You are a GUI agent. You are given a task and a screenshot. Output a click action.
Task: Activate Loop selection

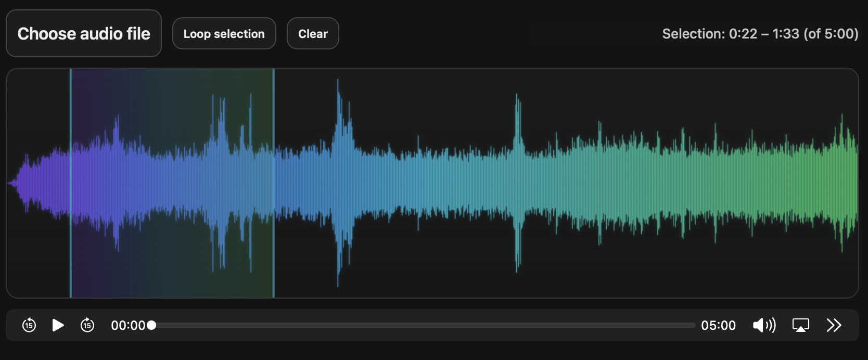224,33
